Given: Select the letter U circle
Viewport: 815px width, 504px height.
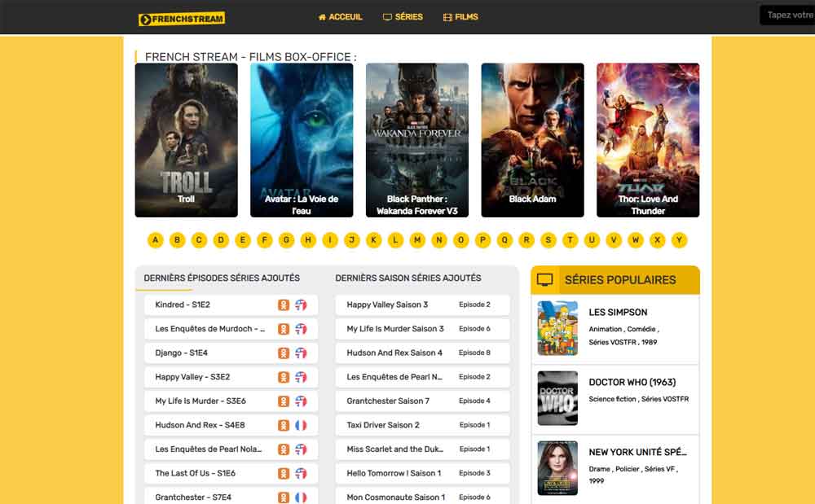Looking at the screenshot, I should click(592, 240).
